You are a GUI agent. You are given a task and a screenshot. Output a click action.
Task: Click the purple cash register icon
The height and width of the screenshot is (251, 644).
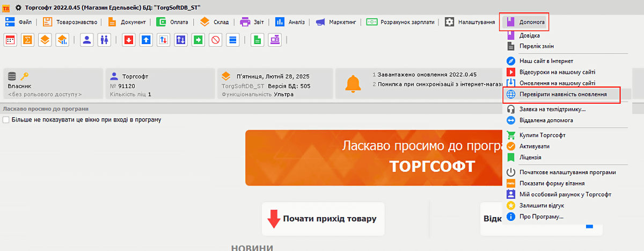275,40
